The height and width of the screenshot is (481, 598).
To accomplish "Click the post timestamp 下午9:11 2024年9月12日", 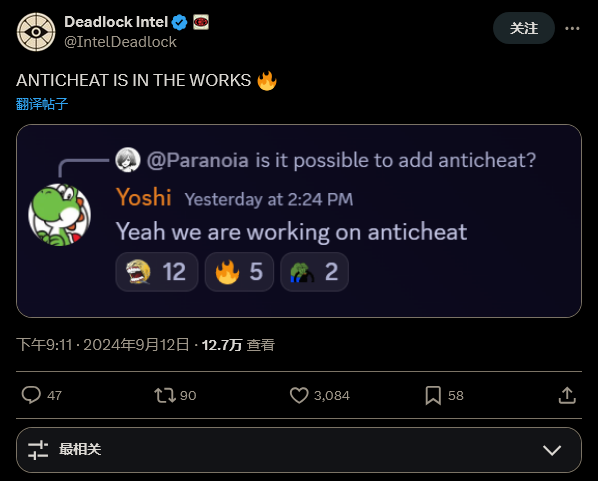I will pos(103,345).
